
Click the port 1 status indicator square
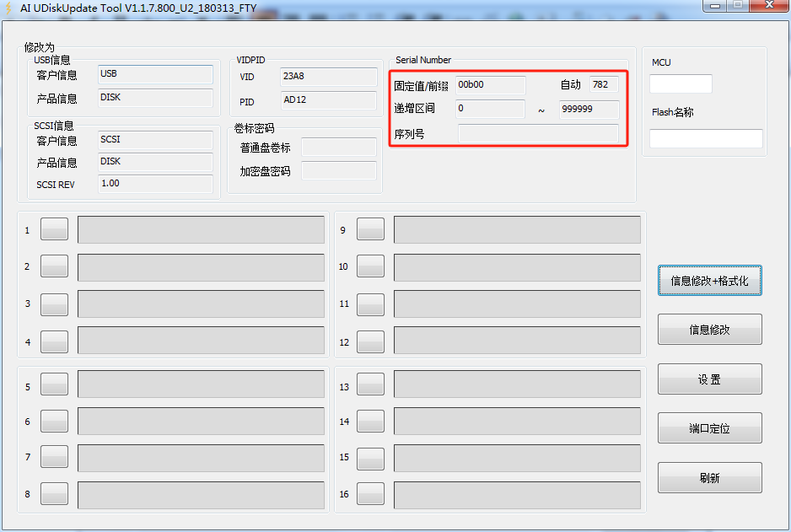click(x=53, y=228)
